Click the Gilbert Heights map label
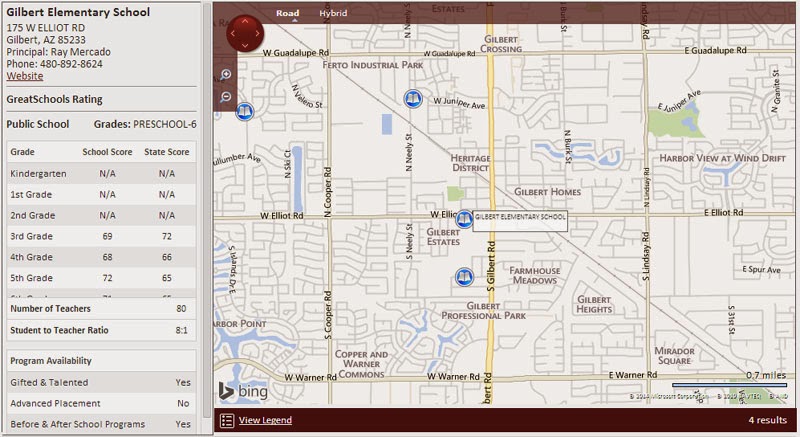 (594, 304)
